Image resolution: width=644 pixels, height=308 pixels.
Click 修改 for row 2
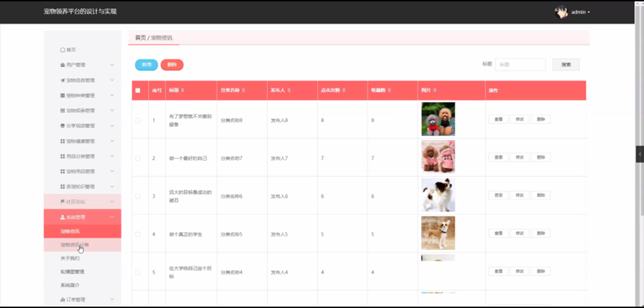coord(520,157)
